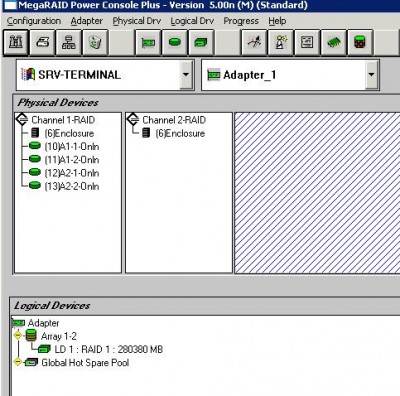Click the green logical drive toolbar icon
Image resolution: width=400 pixels, height=396 pixels.
click(201, 42)
